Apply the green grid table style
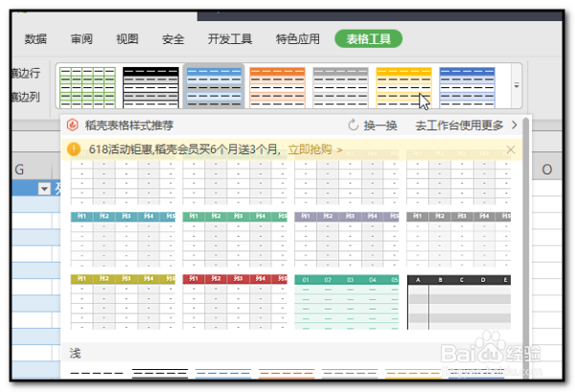The width and height of the screenshot is (575, 392). (87, 87)
